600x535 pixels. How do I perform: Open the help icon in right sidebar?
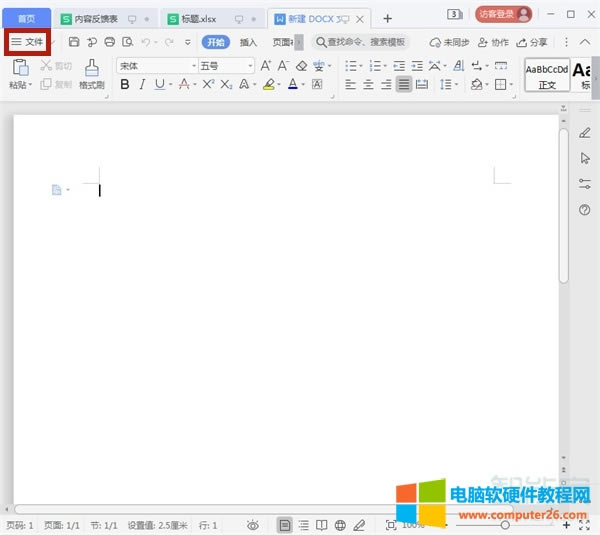coord(585,210)
